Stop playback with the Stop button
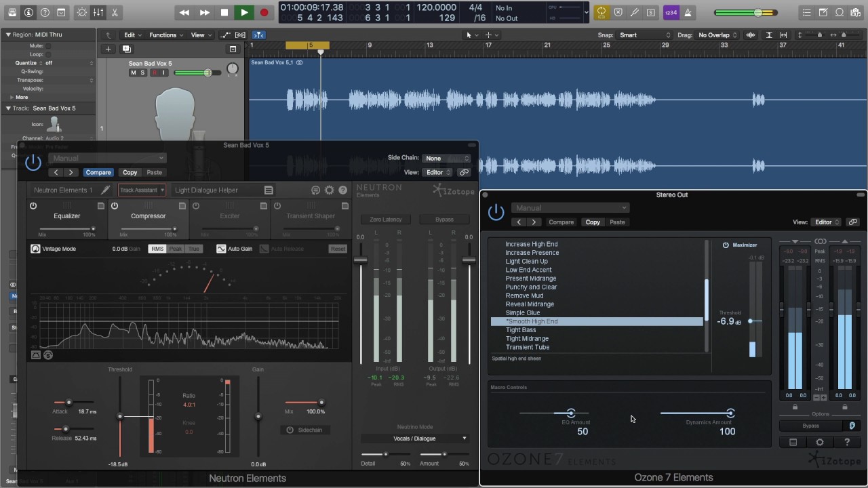Screen dimensions: 868x488 pos(224,12)
